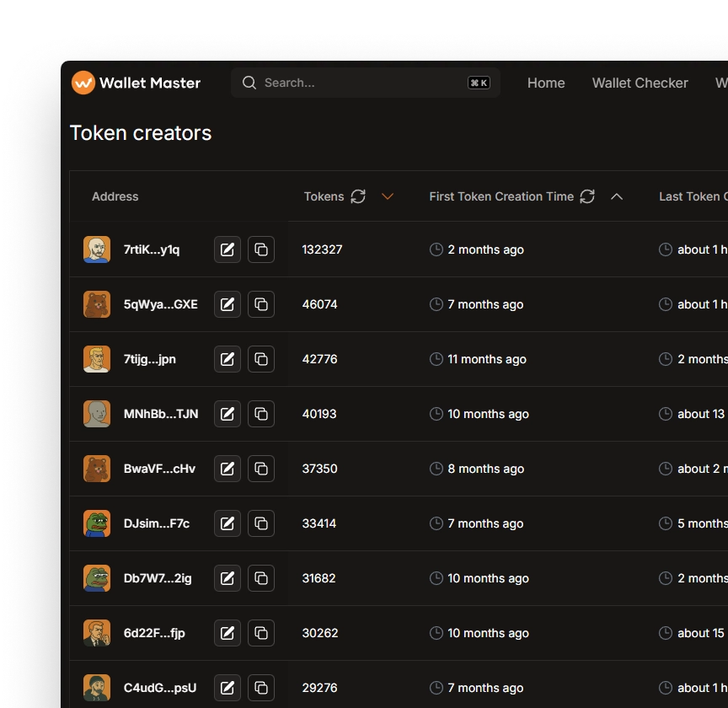Edit label for address 7tijg...jpn

[227, 359]
